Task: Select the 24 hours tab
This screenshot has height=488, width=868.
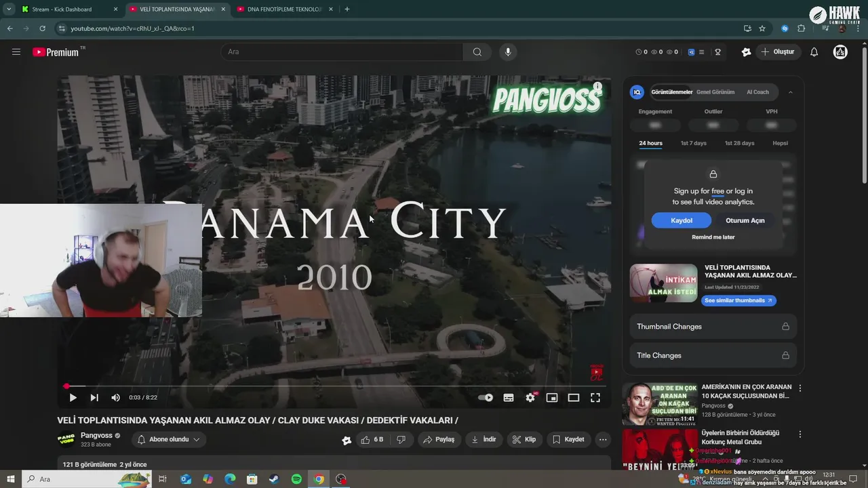Action: (x=650, y=144)
